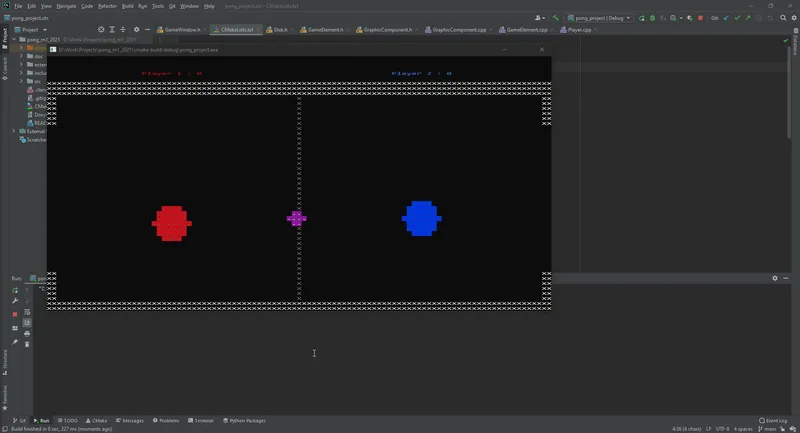This screenshot has width=800, height=433.
Task: Expand the doc folder in Project tree
Action: coord(21,56)
